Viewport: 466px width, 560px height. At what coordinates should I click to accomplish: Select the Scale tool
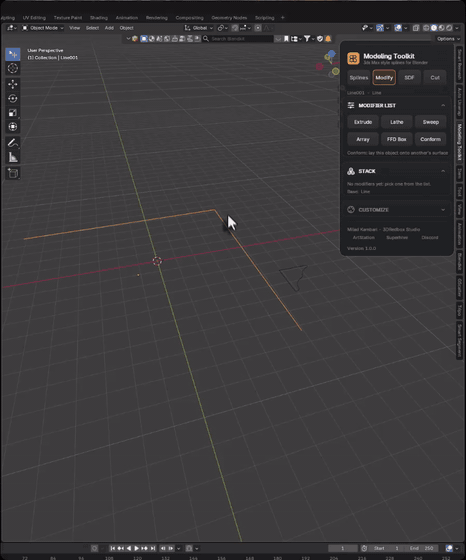point(13,113)
